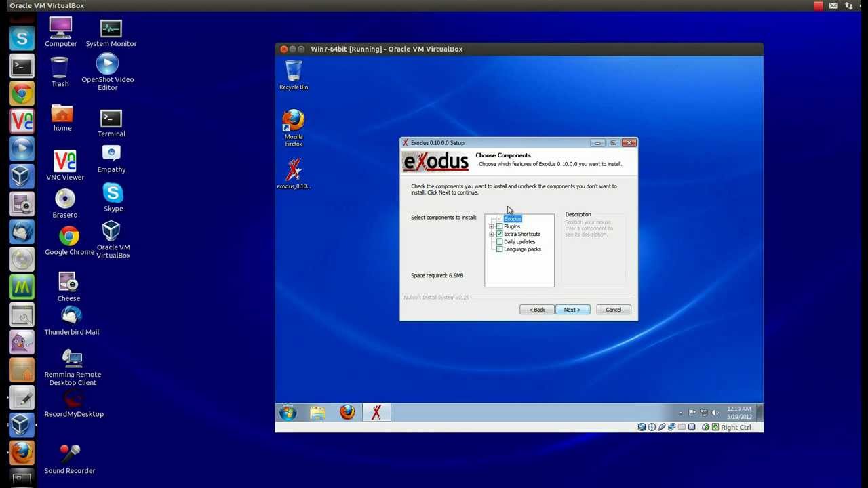This screenshot has width=868, height=488.
Task: Launch OpenShot Video Editor desktop icon
Action: coord(107,72)
